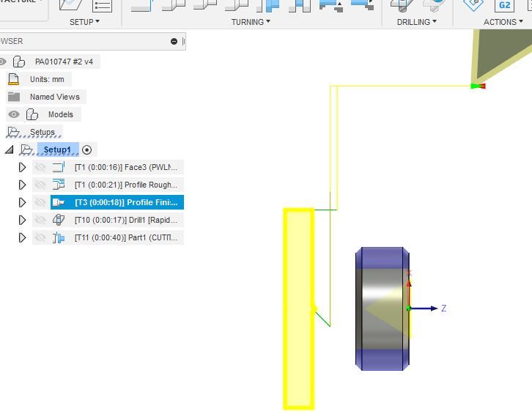Screen dimensions: 532x414
Task: Select the [T1 (0:00:16)] Face3 operation
Action: point(126,167)
